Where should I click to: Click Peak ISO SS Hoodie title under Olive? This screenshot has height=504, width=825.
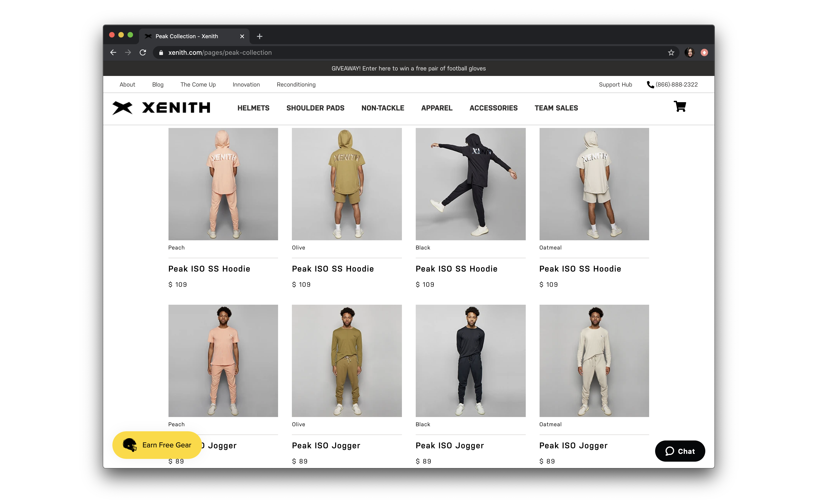pyautogui.click(x=332, y=269)
